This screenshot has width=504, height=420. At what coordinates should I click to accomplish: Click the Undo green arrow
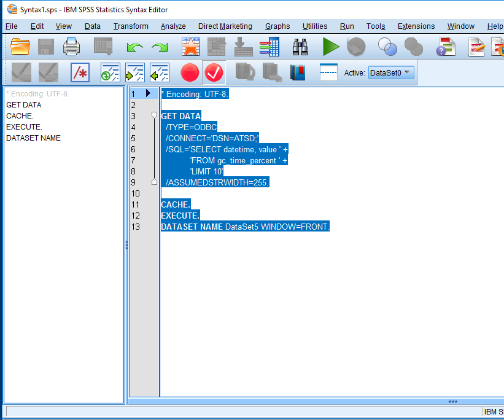tap(134, 48)
